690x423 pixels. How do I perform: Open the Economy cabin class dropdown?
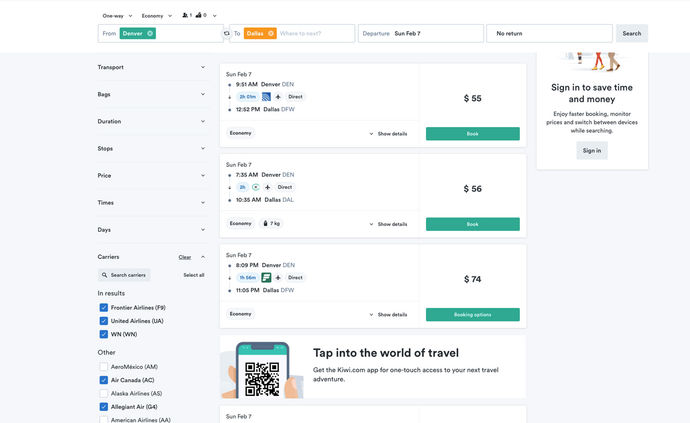point(156,16)
